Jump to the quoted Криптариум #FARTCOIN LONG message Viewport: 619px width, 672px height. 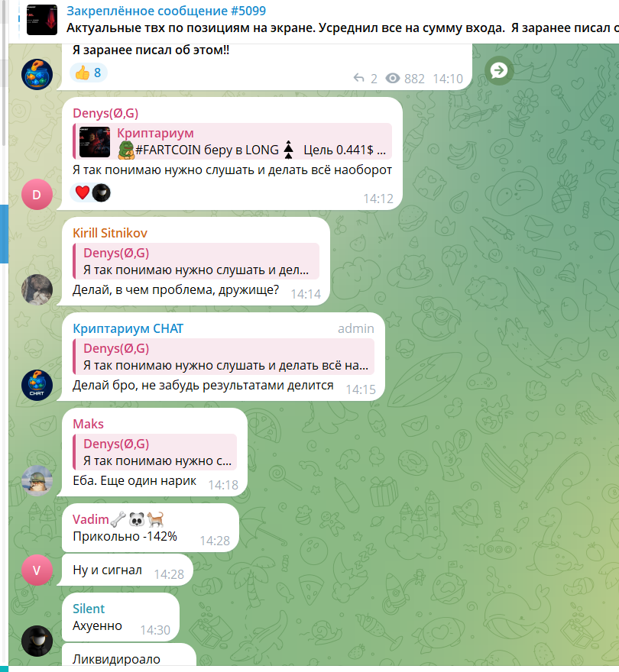click(x=232, y=141)
